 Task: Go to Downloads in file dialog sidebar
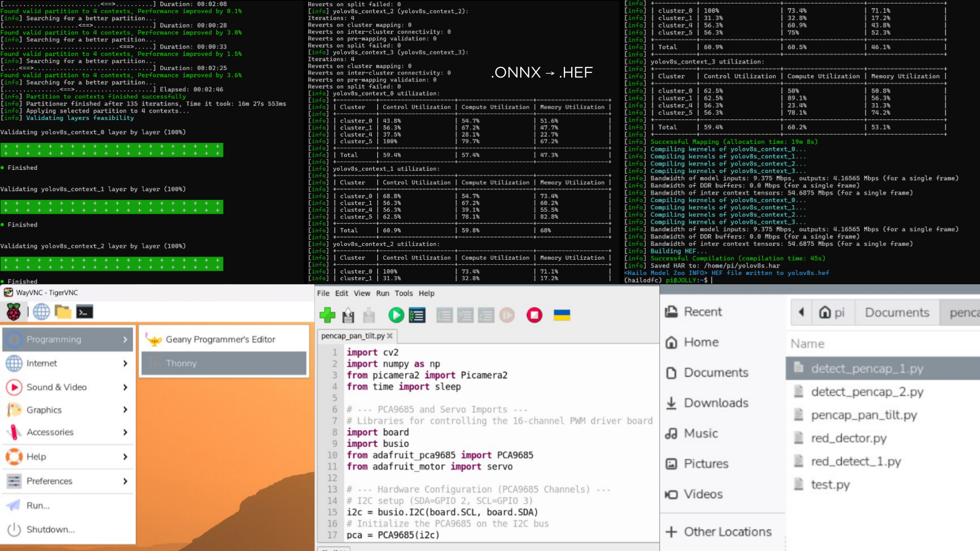[x=716, y=403]
